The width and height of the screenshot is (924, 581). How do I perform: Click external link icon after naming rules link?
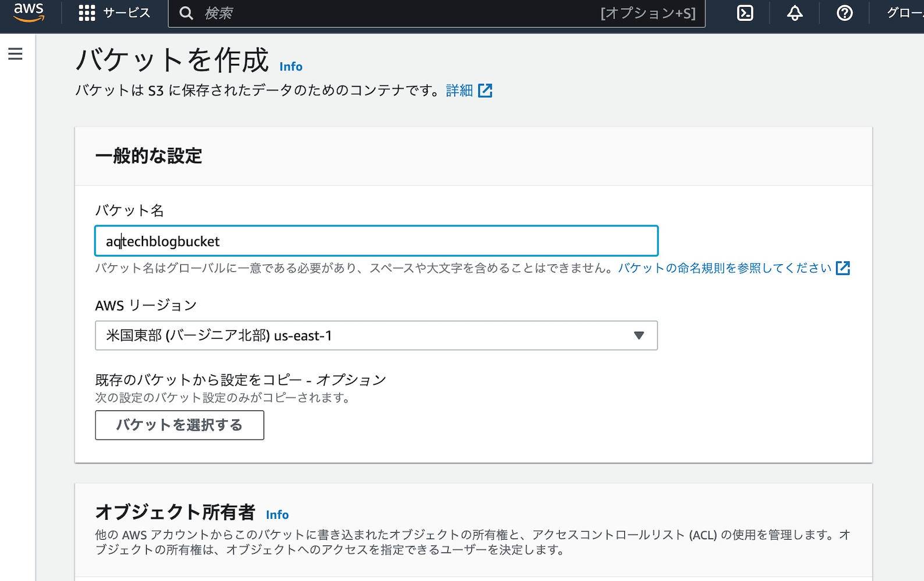[x=843, y=268]
